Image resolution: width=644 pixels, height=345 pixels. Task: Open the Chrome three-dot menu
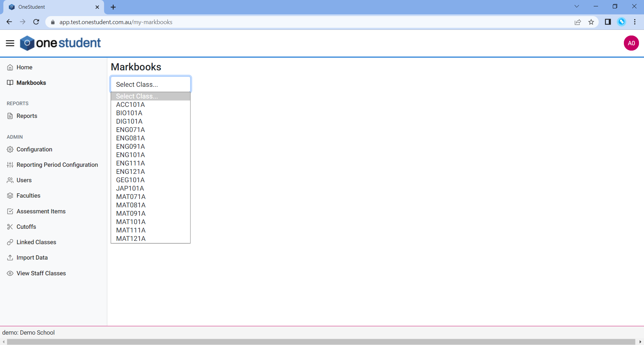click(635, 22)
